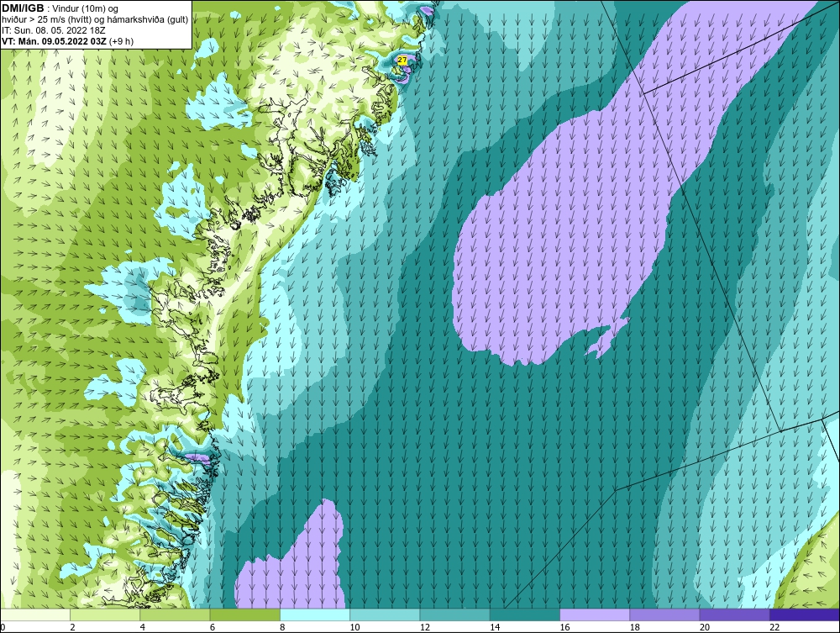Image resolution: width=840 pixels, height=633 pixels.
Task: Click the darkest purple swatch above 22
Action: (805, 615)
